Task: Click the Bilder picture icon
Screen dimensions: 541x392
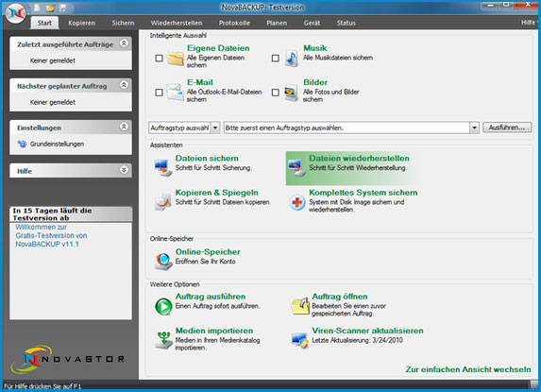Action: click(291, 93)
